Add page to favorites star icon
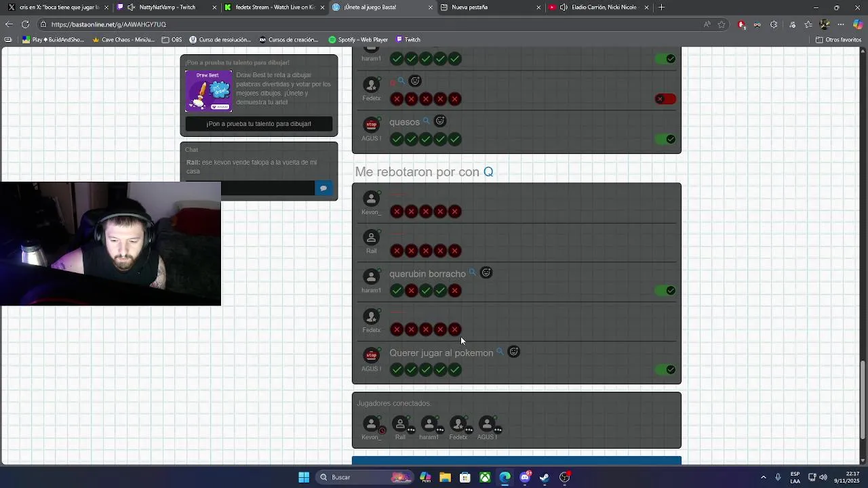Screen dimensions: 868x488 722,24
